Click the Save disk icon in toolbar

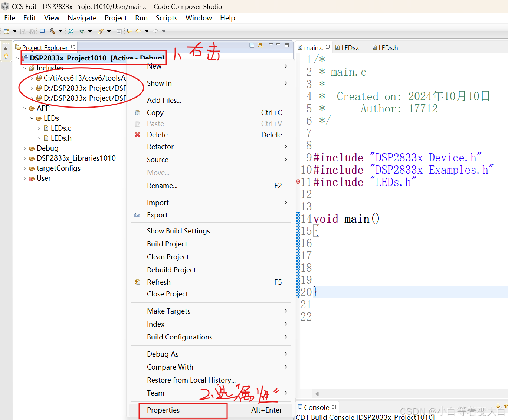click(x=23, y=31)
